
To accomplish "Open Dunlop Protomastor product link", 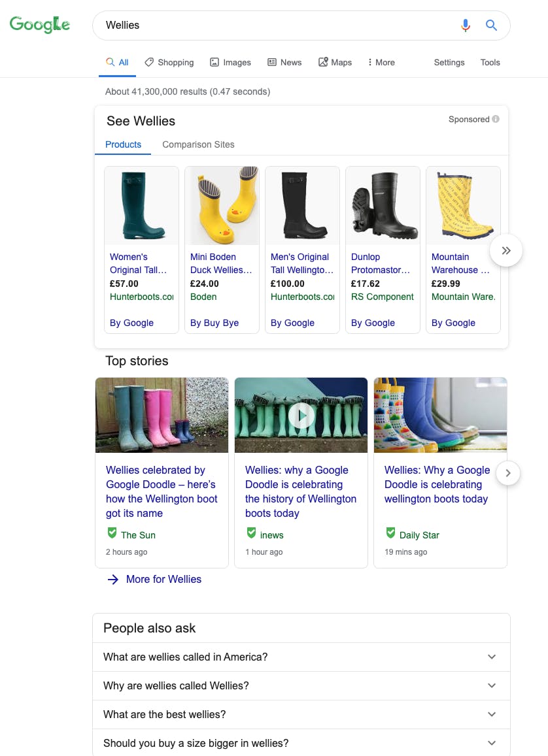I will pos(381,263).
